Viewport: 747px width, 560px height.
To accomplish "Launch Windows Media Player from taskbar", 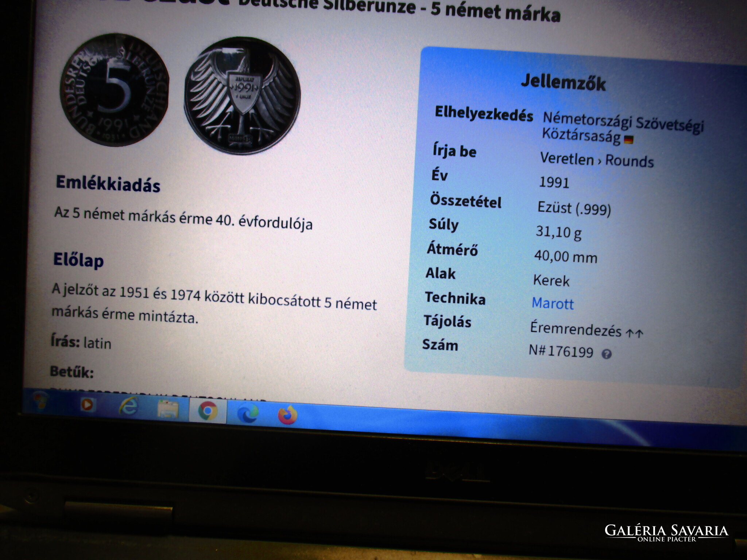I will (88, 404).
